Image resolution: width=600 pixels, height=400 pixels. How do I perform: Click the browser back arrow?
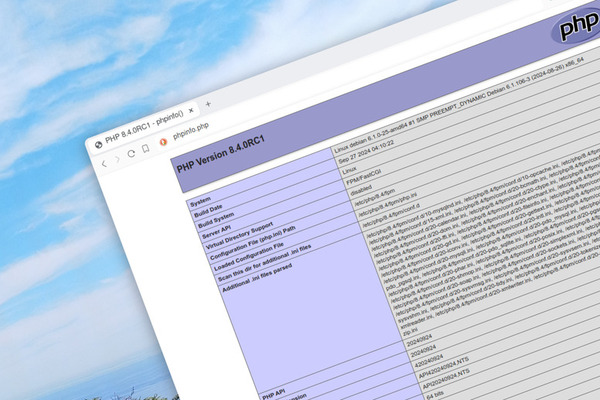pos(103,162)
